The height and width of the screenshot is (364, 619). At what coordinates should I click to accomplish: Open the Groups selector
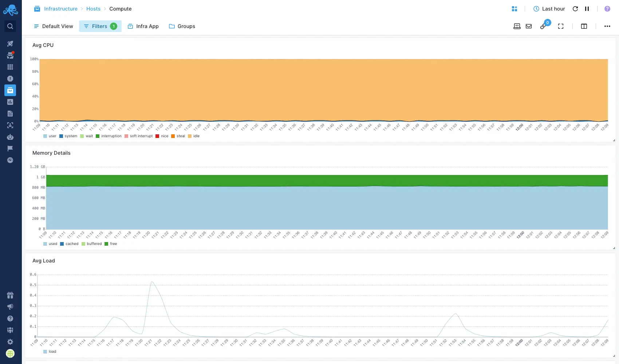point(182,26)
